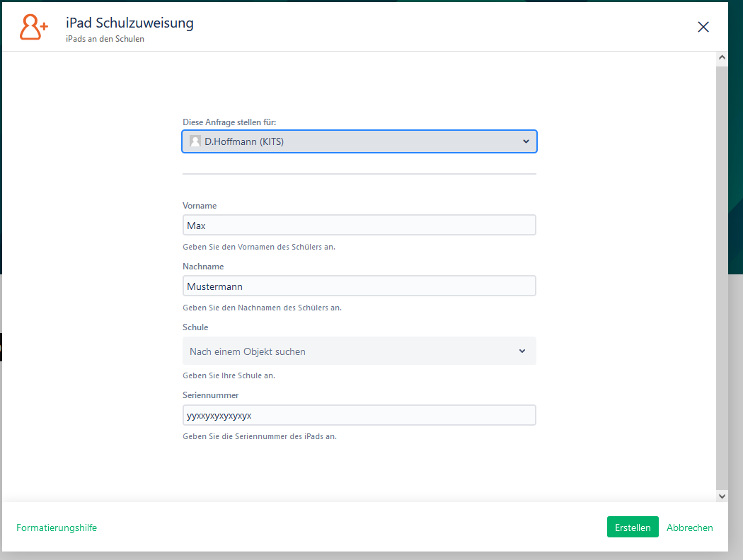
Task: Click the avatar icon beside D.Hoffmann (KITS)
Action: 195,141
